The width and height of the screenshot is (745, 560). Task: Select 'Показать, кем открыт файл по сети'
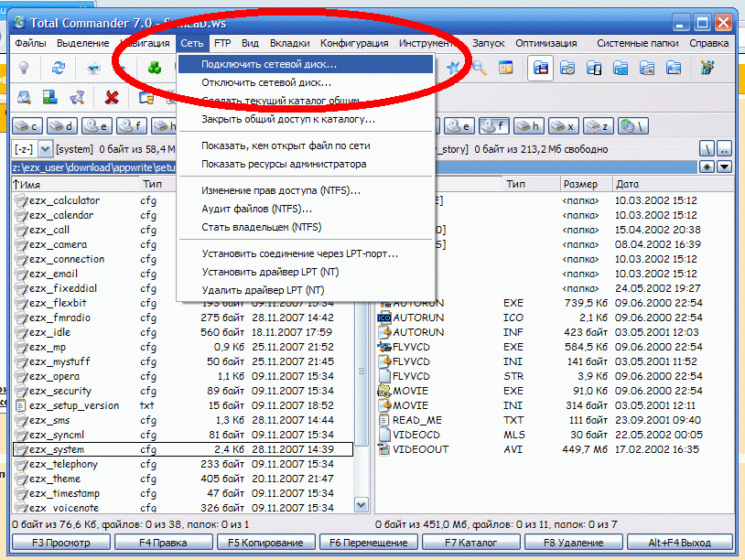[x=306, y=145]
